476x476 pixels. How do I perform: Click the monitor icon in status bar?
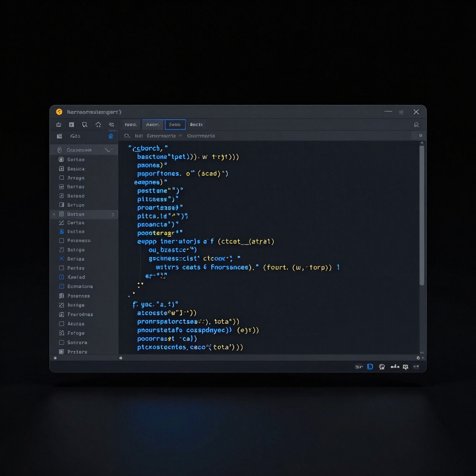pyautogui.click(x=405, y=367)
